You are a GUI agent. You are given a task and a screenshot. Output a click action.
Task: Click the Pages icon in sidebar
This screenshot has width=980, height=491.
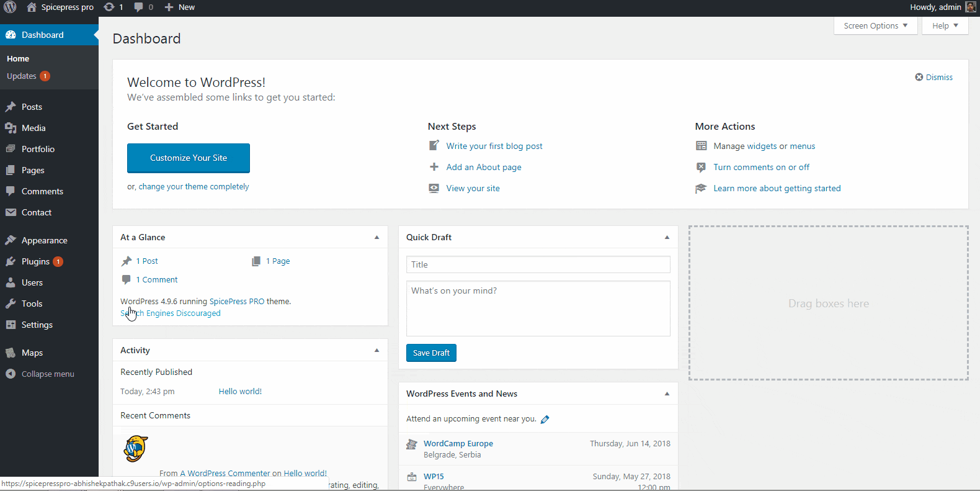(x=11, y=170)
